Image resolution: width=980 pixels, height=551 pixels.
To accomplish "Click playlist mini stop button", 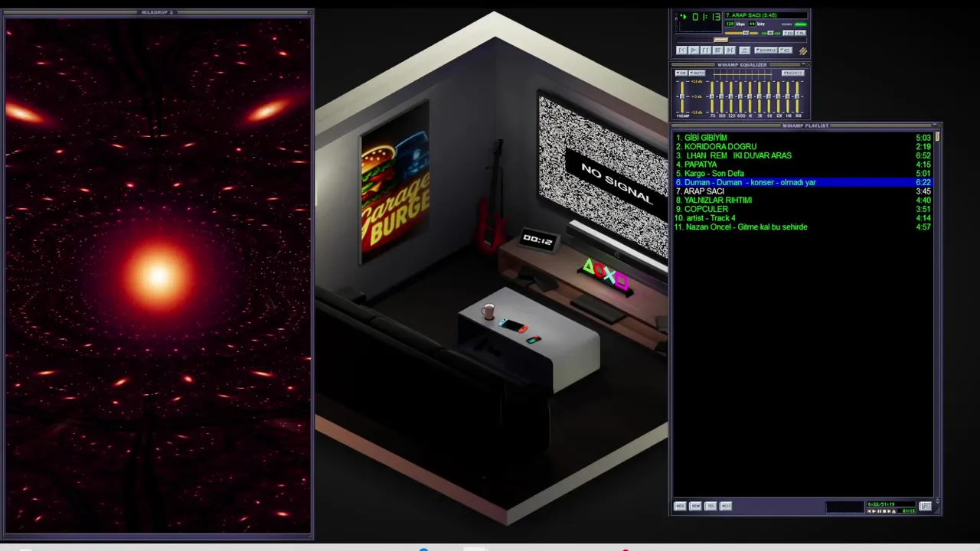I will click(884, 511).
